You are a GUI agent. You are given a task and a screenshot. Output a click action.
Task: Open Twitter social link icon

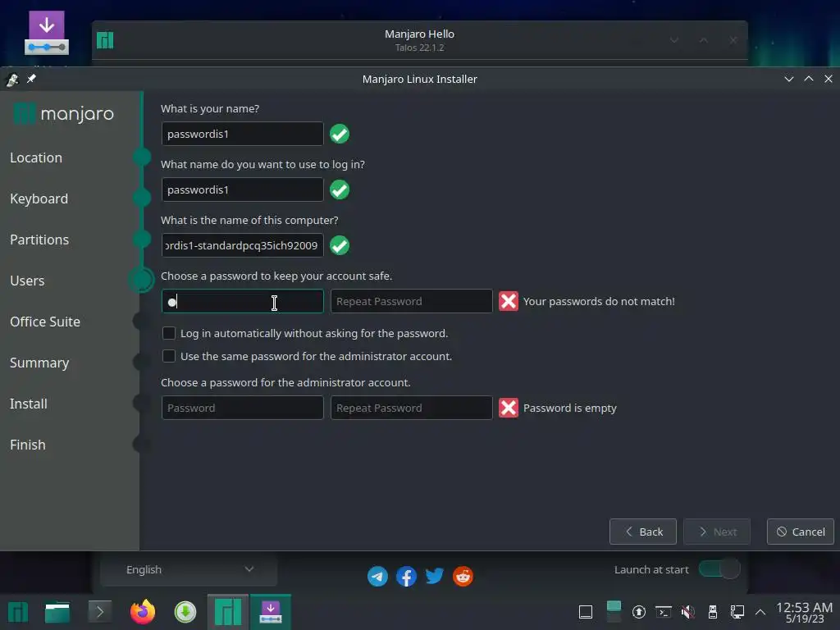435,577
